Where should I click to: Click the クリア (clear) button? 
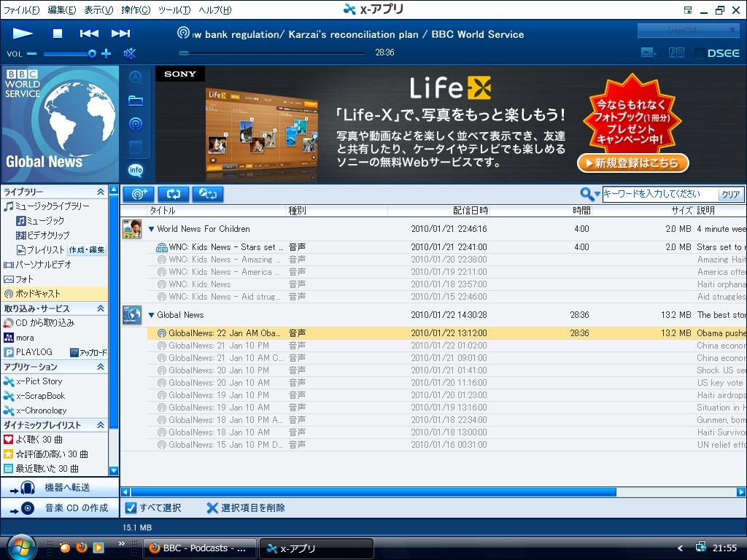coord(731,194)
